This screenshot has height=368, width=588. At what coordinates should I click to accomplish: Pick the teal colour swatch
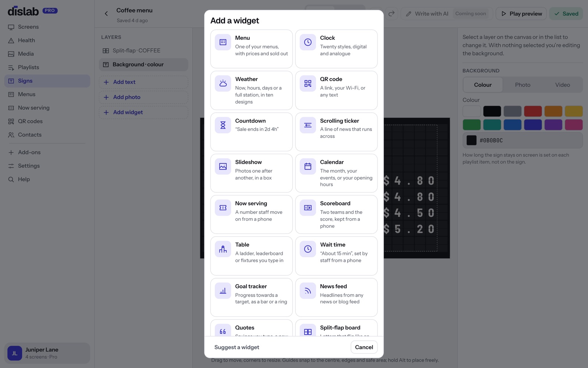492,125
